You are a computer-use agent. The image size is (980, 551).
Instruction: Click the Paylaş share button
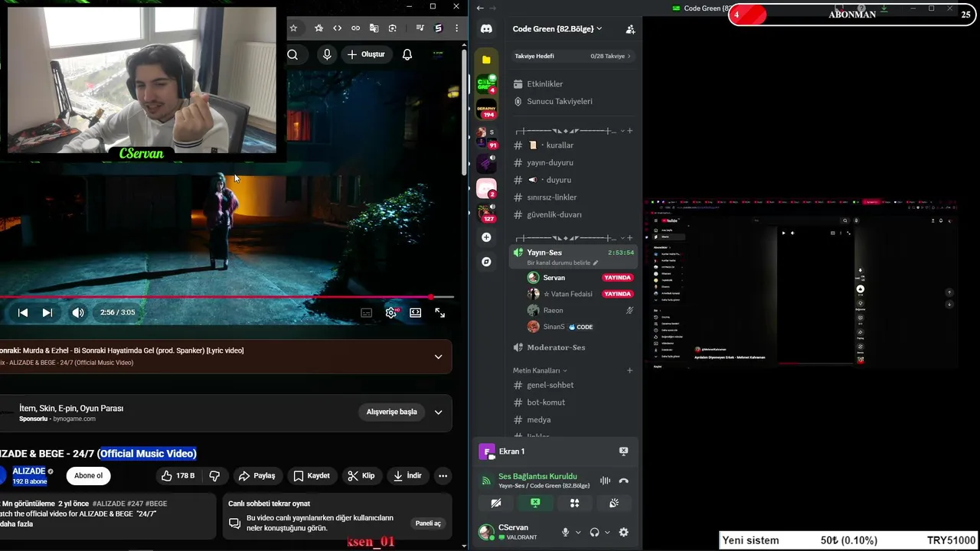257,475
